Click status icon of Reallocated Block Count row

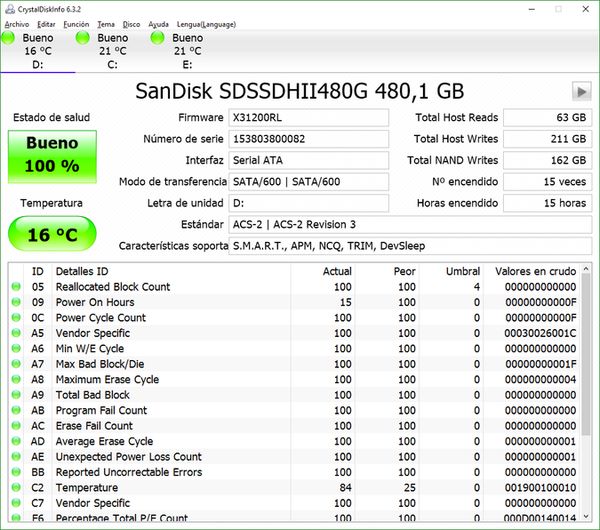click(16, 287)
